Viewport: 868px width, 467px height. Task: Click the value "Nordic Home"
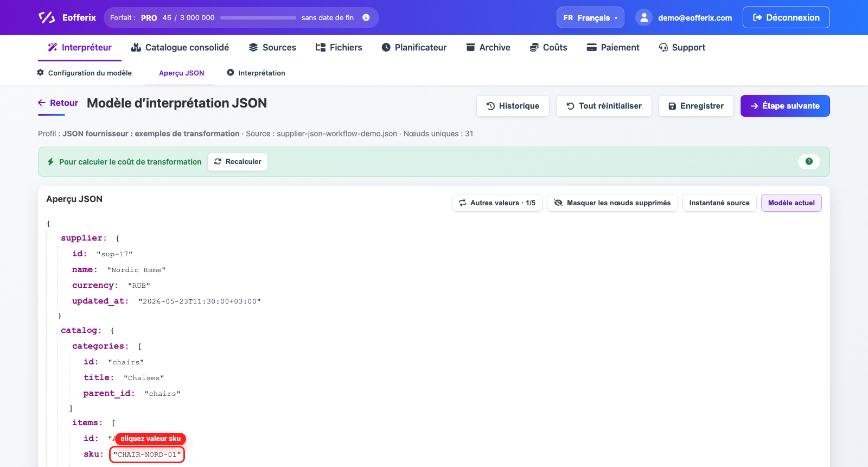click(136, 269)
